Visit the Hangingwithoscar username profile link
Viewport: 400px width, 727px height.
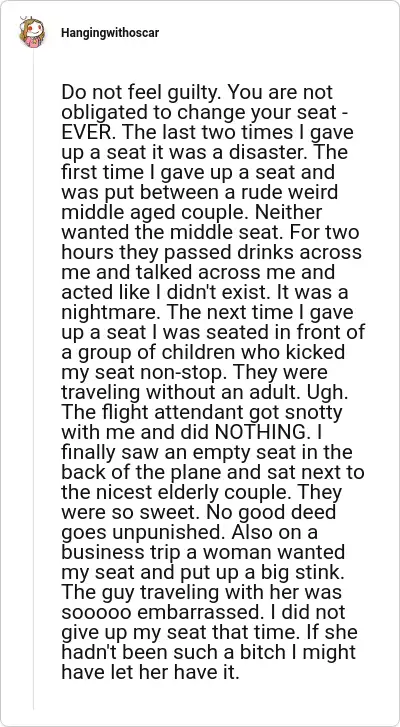[109, 33]
